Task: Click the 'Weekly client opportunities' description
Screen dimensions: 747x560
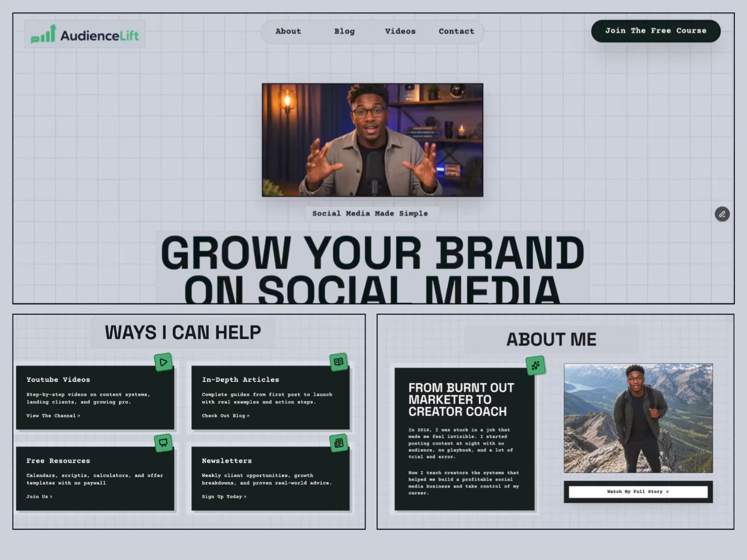Action: click(267, 479)
